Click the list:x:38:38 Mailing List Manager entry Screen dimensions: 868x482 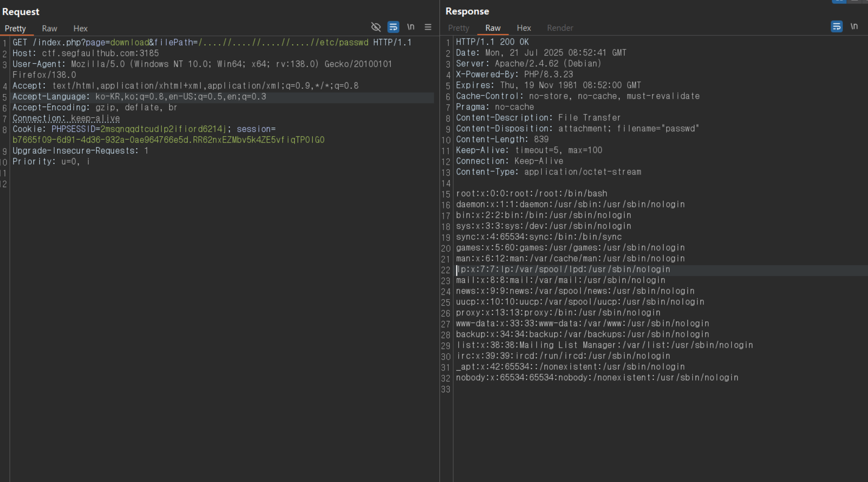click(605, 345)
